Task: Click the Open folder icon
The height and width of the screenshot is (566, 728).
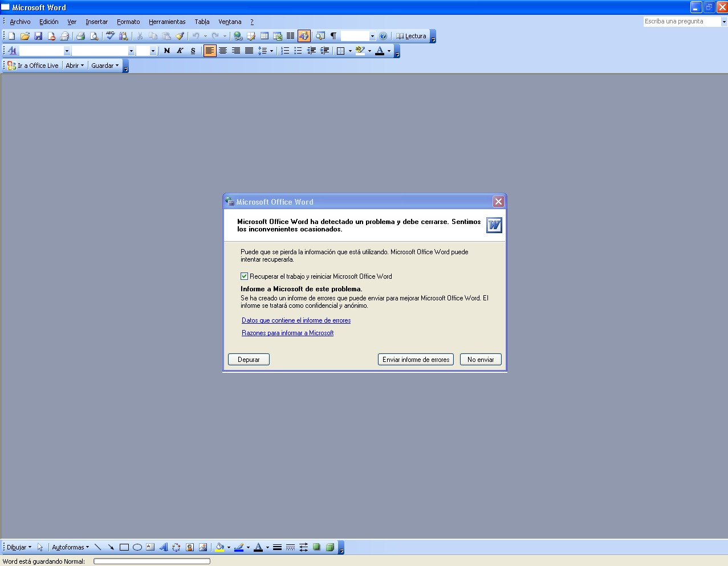Action: (x=25, y=36)
